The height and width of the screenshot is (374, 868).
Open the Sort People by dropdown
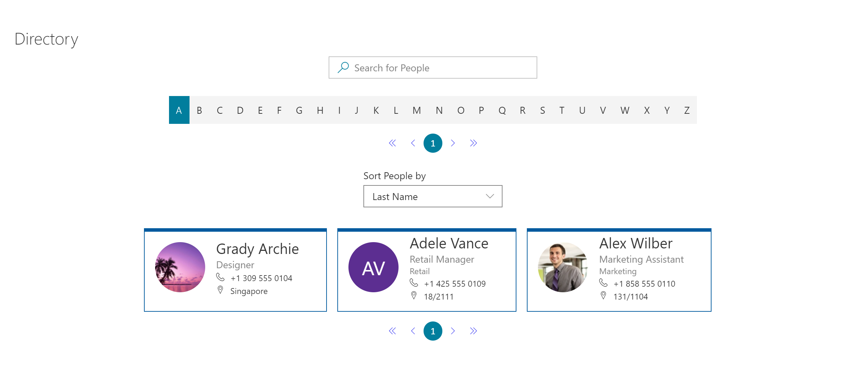[433, 196]
